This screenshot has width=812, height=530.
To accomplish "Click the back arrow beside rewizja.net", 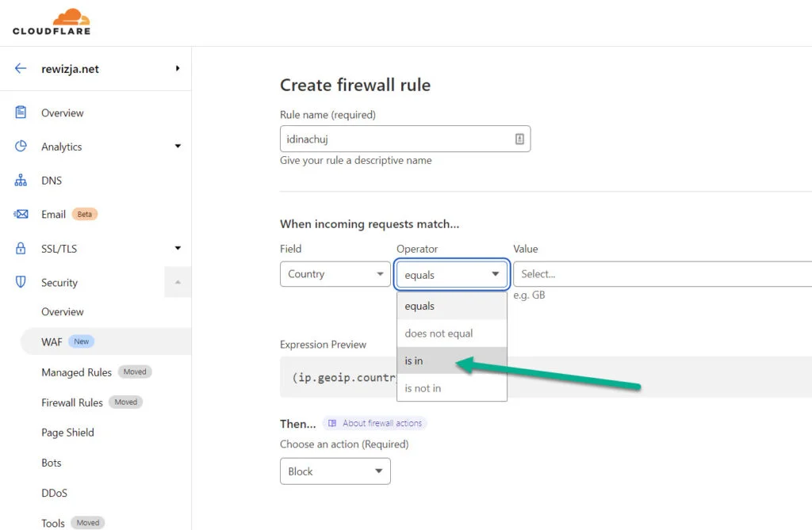I will (20, 68).
